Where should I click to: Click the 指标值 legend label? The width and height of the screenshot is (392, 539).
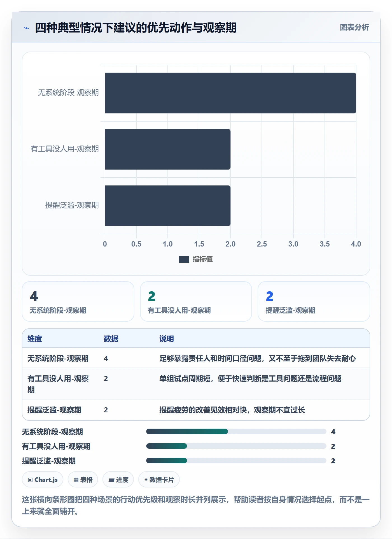(203, 259)
